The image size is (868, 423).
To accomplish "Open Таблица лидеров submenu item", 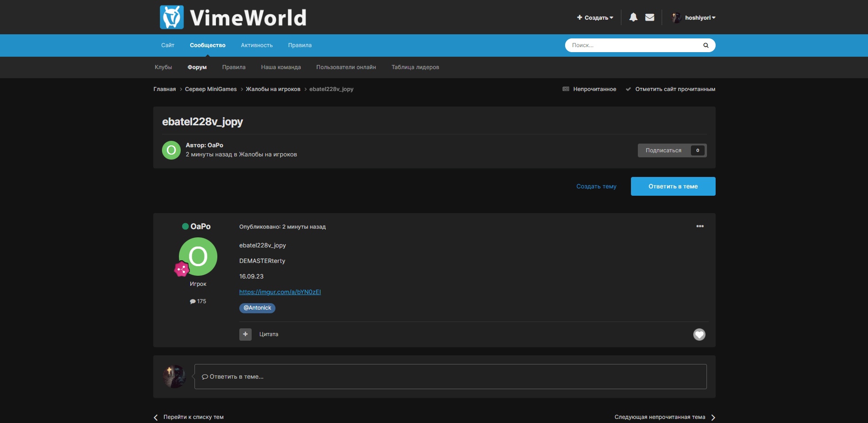I will point(415,67).
